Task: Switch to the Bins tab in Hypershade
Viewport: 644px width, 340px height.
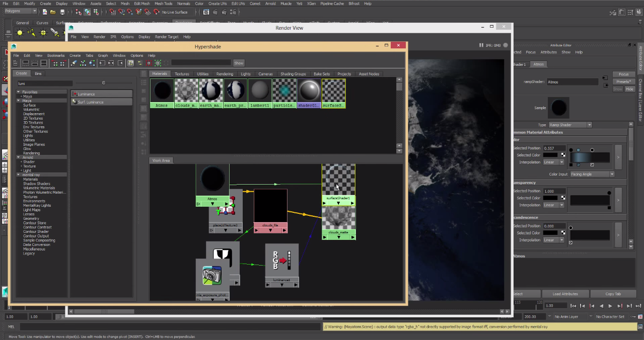Action: click(x=38, y=73)
